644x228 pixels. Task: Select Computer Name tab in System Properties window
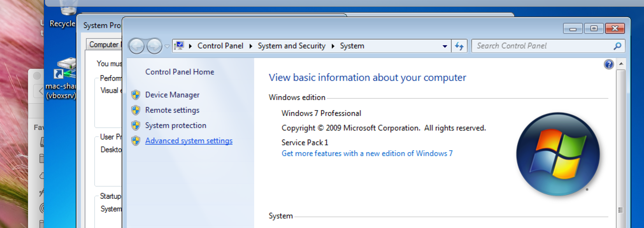coord(104,45)
